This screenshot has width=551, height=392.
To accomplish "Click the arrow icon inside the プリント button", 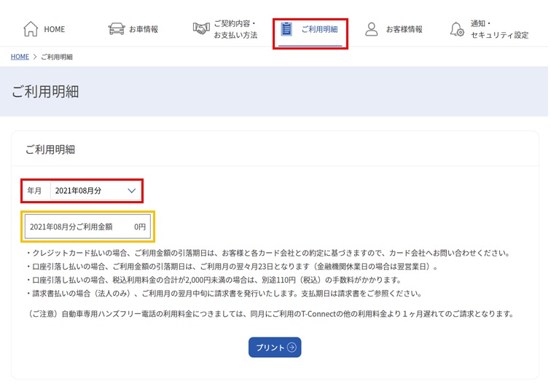I will (x=292, y=348).
